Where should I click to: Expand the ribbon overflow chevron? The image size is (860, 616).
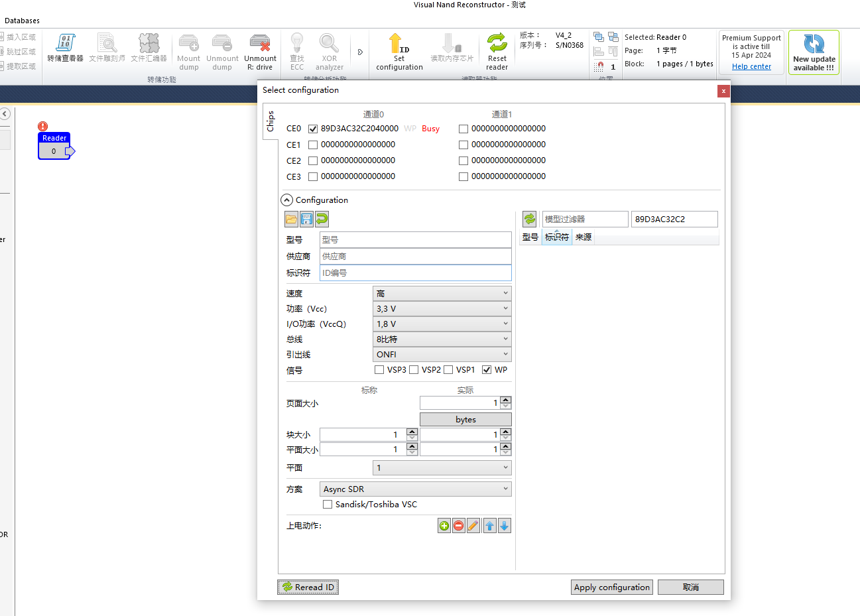coord(360,52)
